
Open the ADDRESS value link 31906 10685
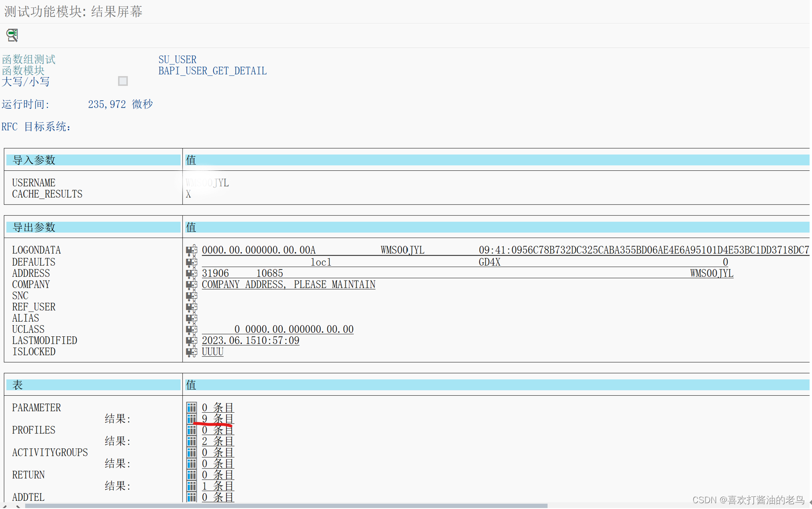point(467,273)
